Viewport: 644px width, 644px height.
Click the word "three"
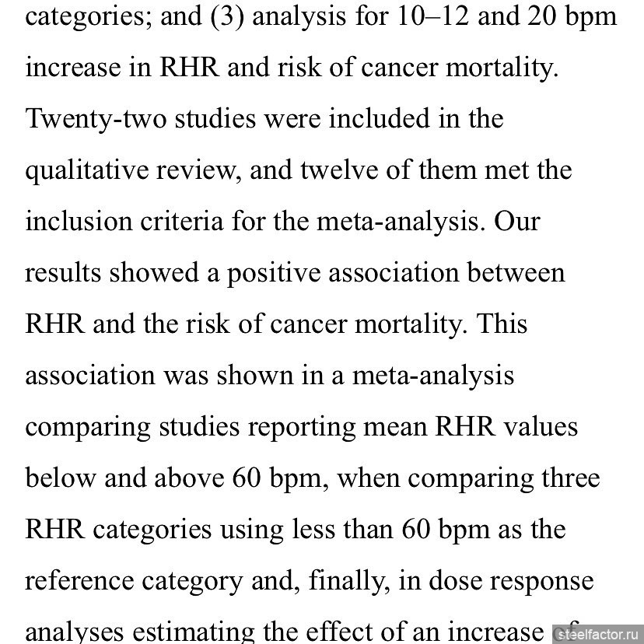[564, 478]
